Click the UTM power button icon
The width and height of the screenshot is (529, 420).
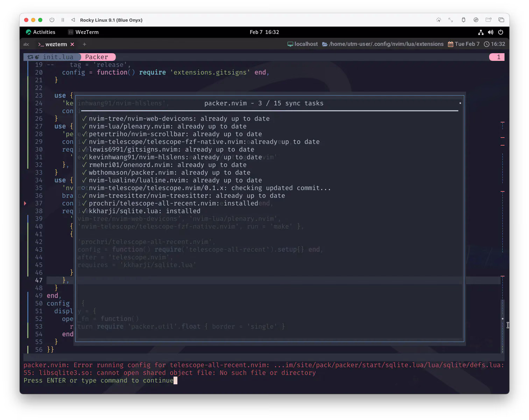[x=52, y=20]
